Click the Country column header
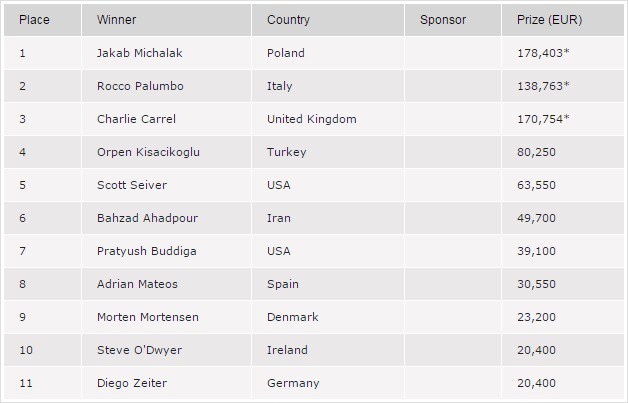This screenshot has width=628, height=403. 288,20
